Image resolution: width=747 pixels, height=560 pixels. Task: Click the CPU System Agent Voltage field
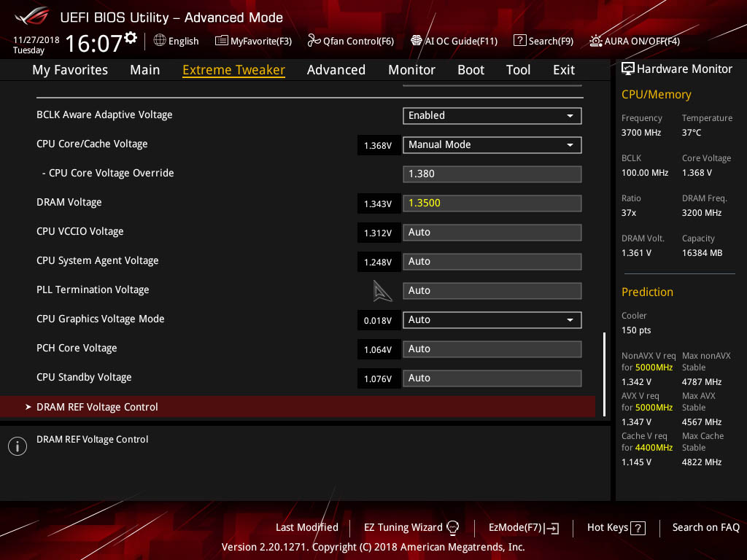[492, 262]
